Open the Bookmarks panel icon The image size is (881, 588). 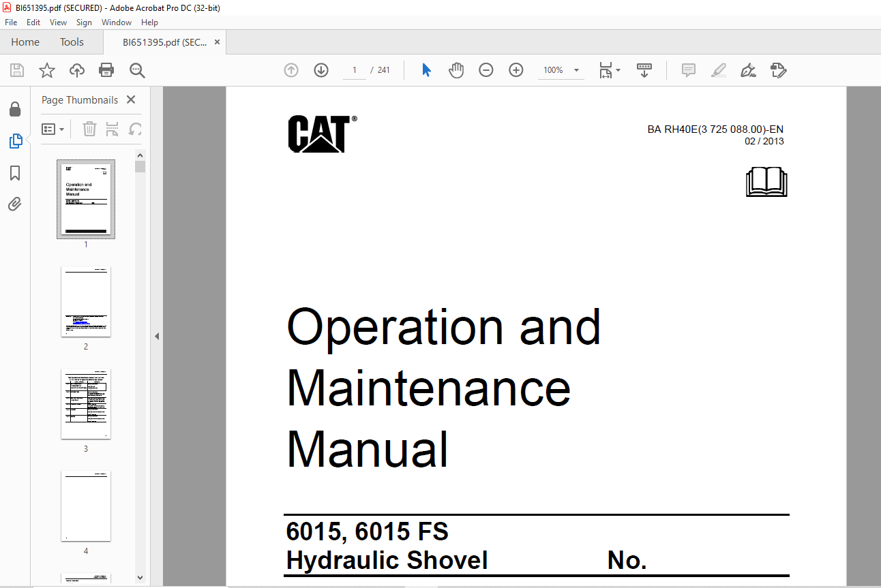point(15,173)
